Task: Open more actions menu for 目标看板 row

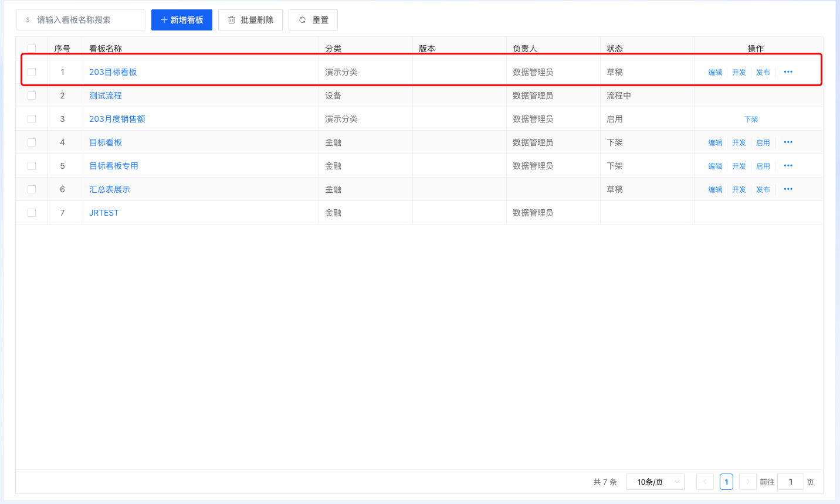Action: [x=788, y=142]
